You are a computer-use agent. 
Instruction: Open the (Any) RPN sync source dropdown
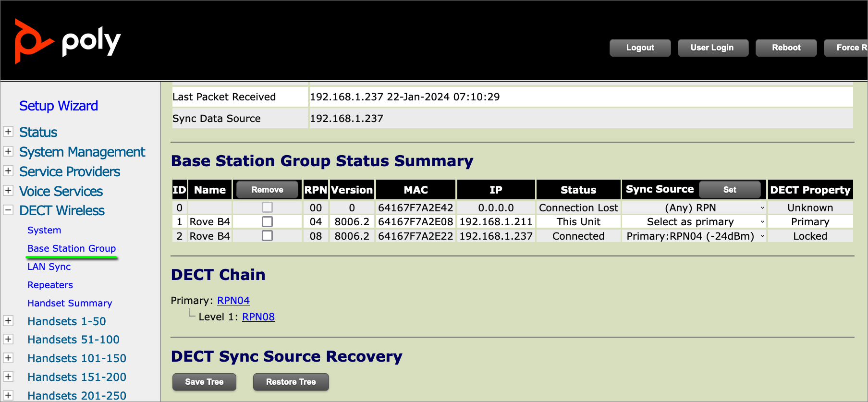pos(694,208)
